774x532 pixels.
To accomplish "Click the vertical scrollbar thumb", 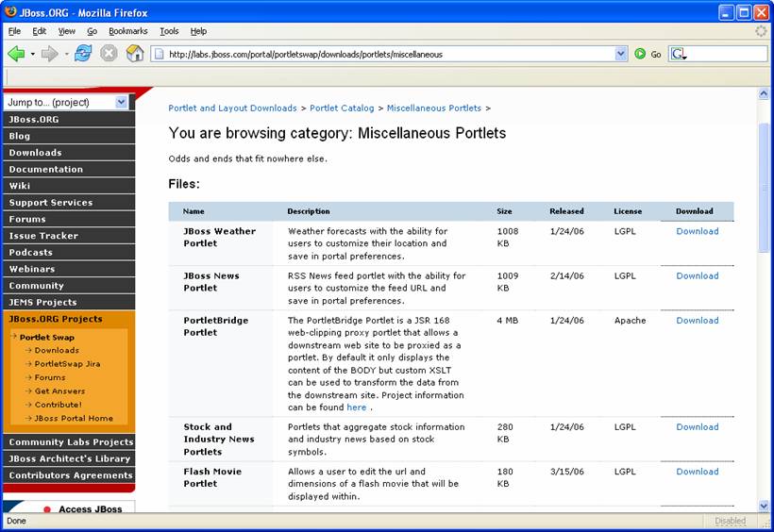I will (764, 188).
